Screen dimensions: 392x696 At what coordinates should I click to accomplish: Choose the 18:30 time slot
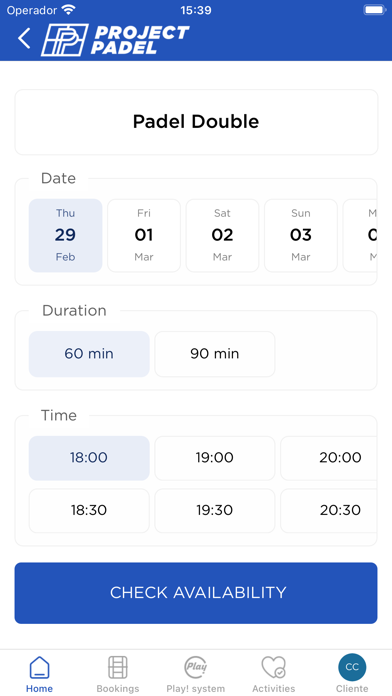[x=89, y=510]
